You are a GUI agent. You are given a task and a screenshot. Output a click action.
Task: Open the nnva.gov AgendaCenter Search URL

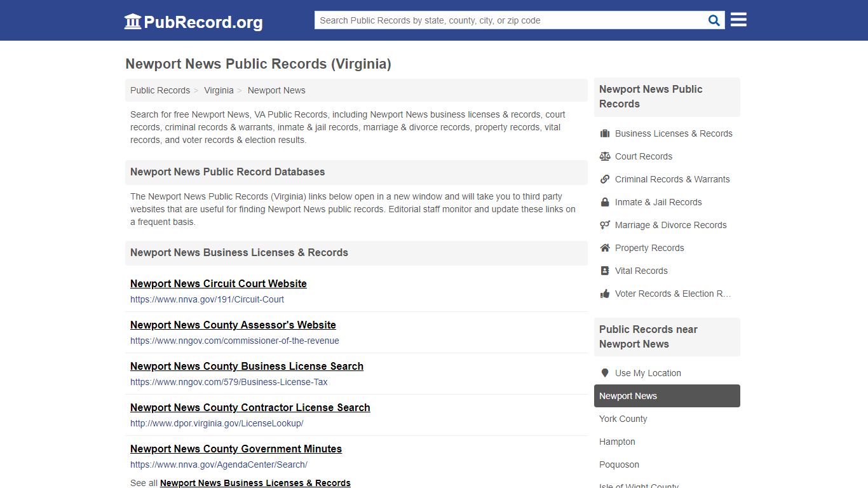[x=219, y=464]
